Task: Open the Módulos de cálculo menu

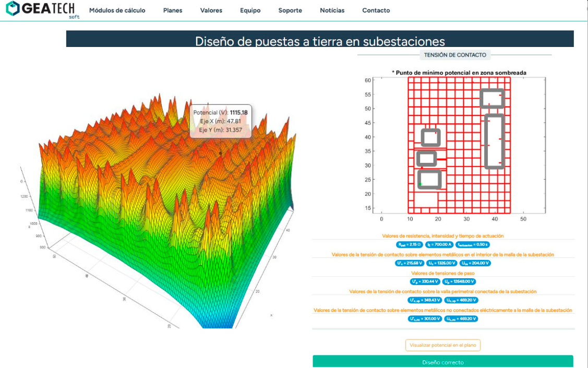Action: point(117,10)
